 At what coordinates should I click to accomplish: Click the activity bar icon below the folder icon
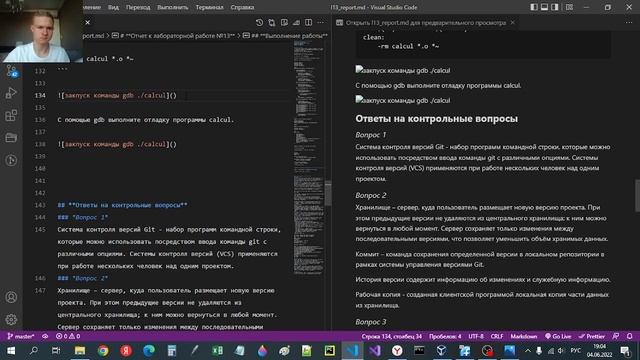coord(11,160)
